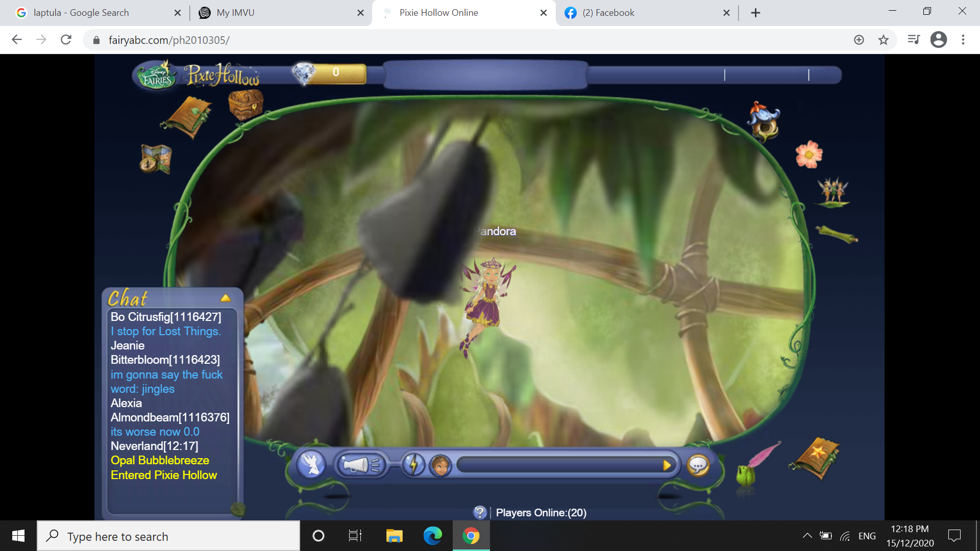Open the Pixie Hollow map
Screen dimensions: 980x551
point(155,159)
